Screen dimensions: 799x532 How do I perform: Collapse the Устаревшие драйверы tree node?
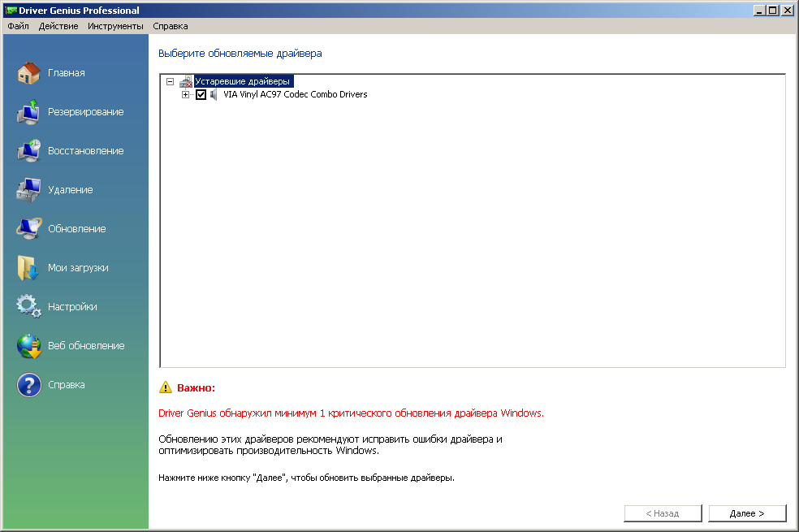pos(171,81)
